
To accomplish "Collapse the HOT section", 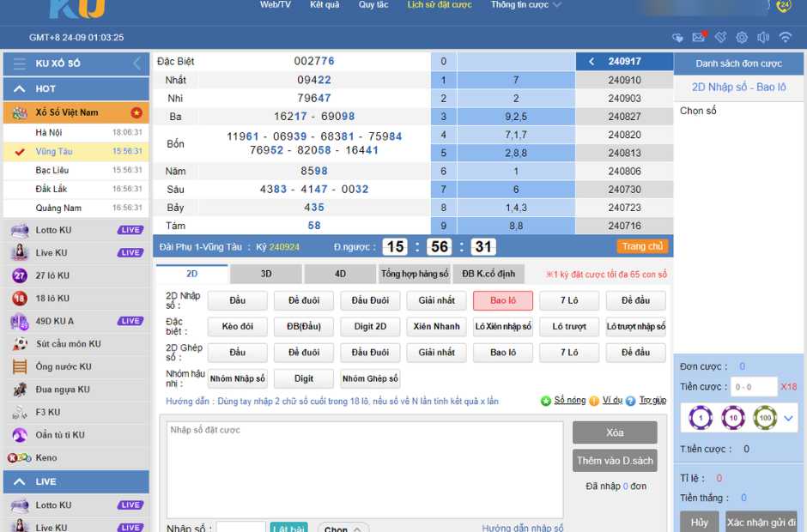I will point(76,89).
